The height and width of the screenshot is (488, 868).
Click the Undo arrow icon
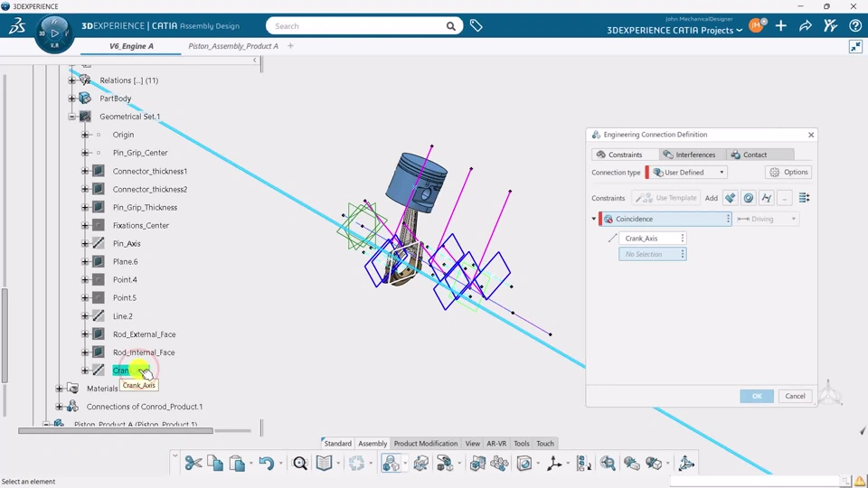coord(266,463)
